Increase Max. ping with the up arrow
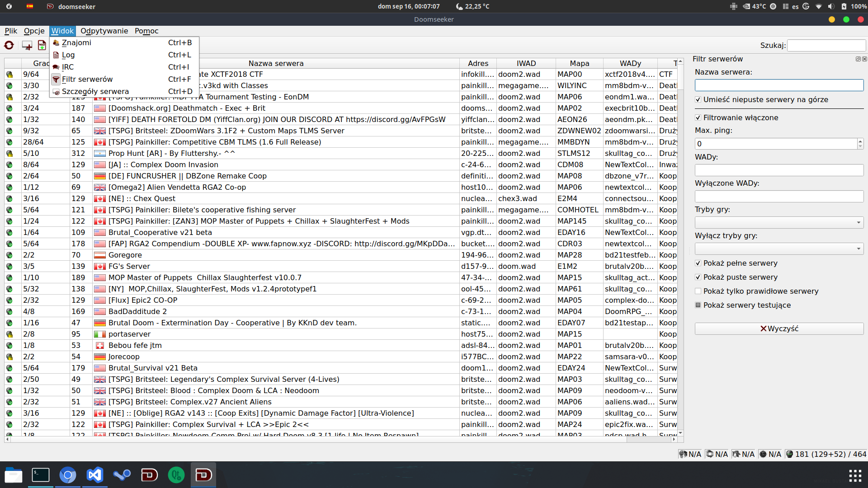This screenshot has width=868, height=488. pos(860,141)
